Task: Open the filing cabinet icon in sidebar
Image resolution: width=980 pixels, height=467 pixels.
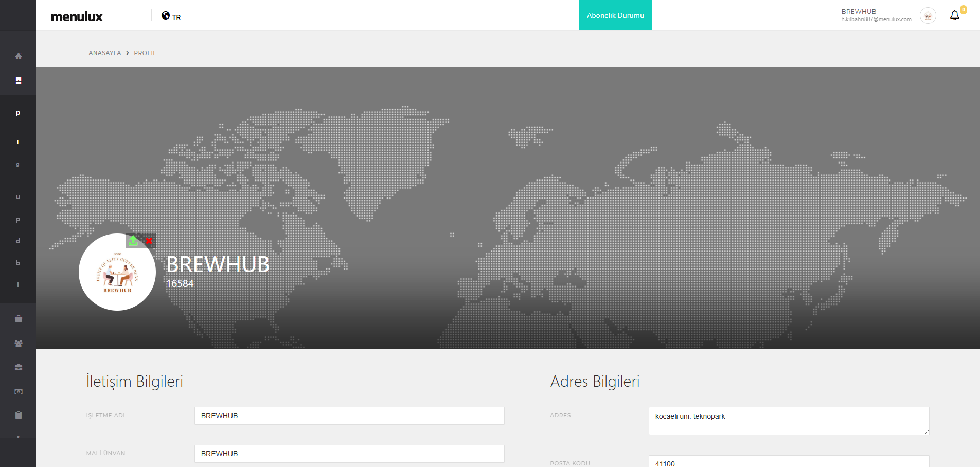Action: tap(19, 80)
